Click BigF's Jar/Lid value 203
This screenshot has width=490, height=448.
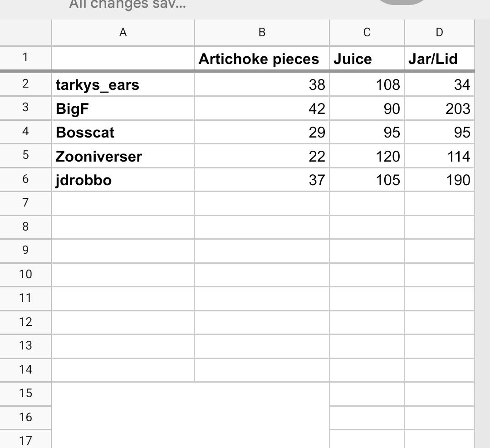click(x=439, y=108)
